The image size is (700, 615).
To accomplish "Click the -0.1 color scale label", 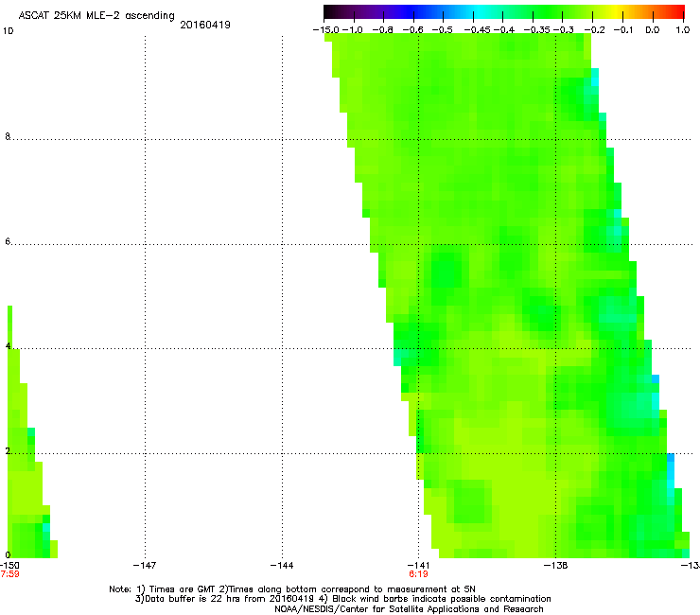I will (x=623, y=30).
